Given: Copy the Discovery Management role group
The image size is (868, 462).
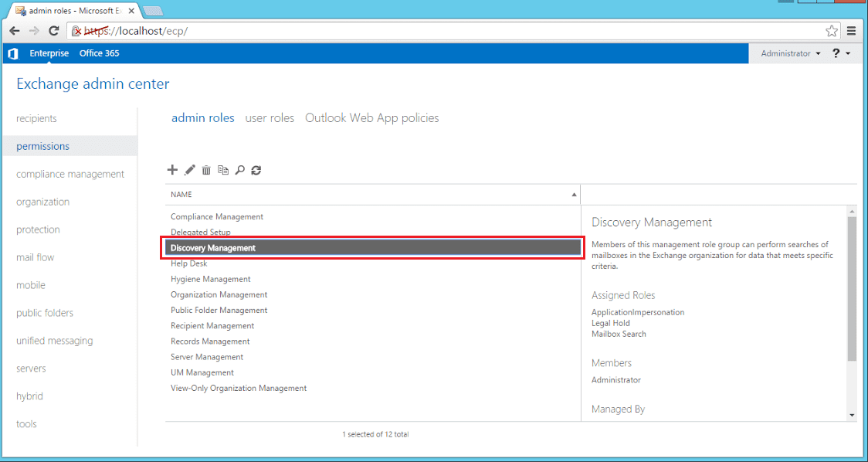Looking at the screenshot, I should click(x=223, y=170).
